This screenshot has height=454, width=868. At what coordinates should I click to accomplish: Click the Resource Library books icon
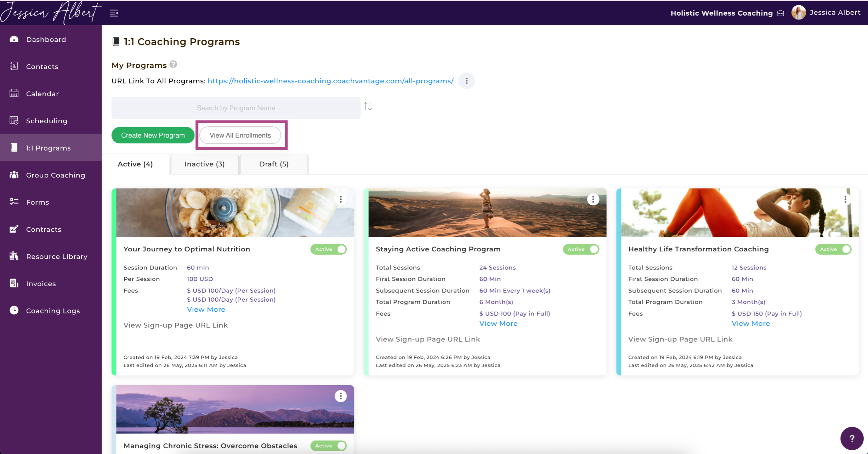coord(14,256)
